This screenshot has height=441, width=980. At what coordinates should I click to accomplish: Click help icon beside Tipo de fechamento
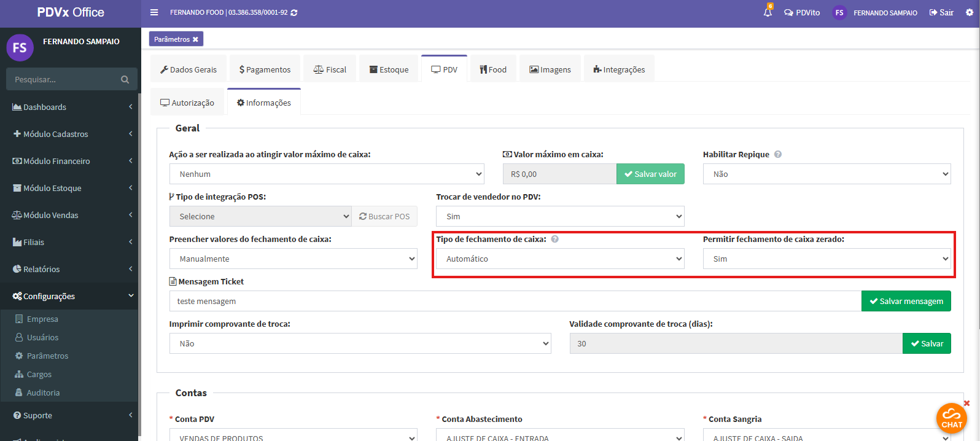point(554,239)
